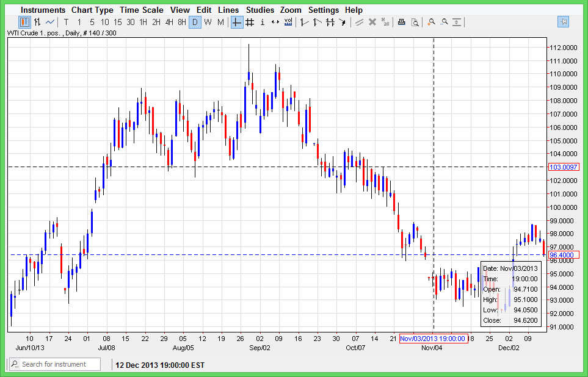Switch to the line chart icon
Screen dimensions: 588x377
point(50,23)
